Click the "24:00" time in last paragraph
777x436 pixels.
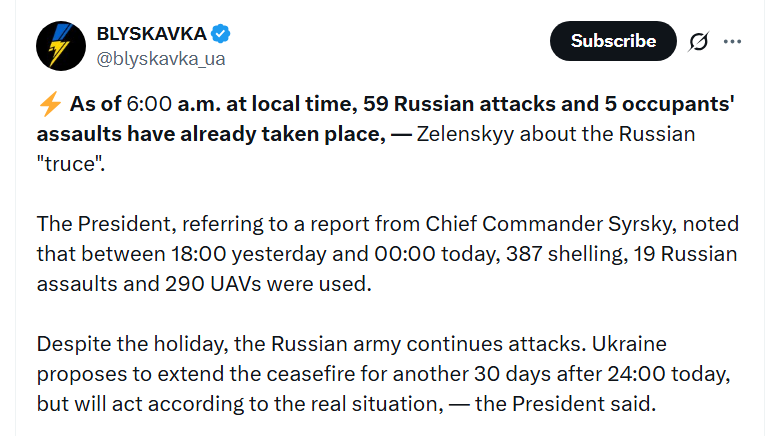[636, 374]
